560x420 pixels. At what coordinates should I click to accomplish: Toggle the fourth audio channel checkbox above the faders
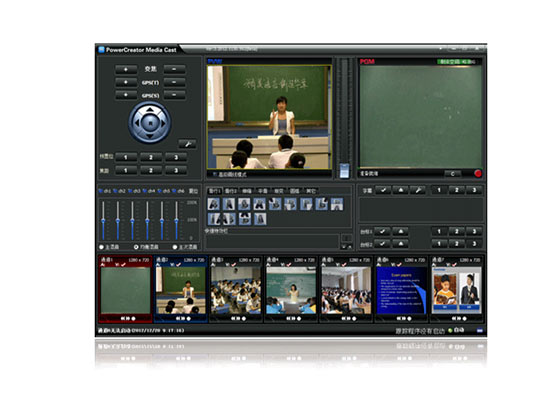point(145,191)
